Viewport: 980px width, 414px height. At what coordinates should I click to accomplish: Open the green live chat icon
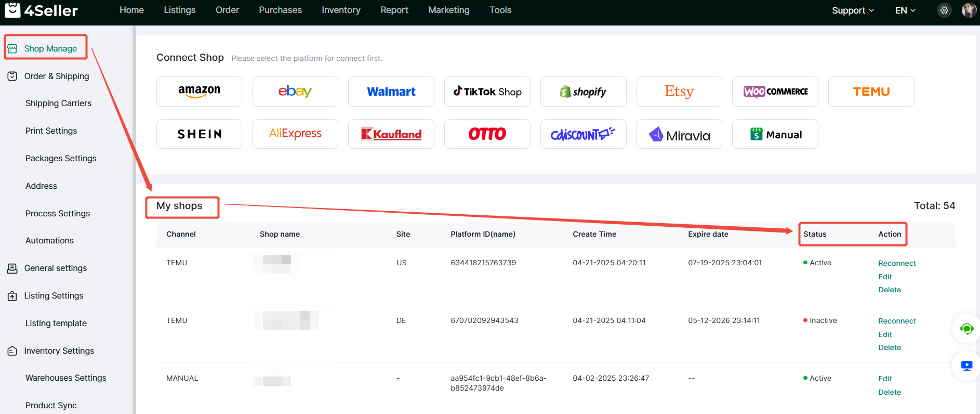[x=966, y=329]
